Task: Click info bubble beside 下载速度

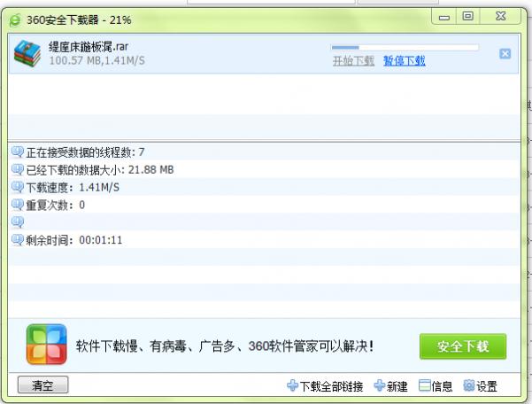Action: point(18,187)
